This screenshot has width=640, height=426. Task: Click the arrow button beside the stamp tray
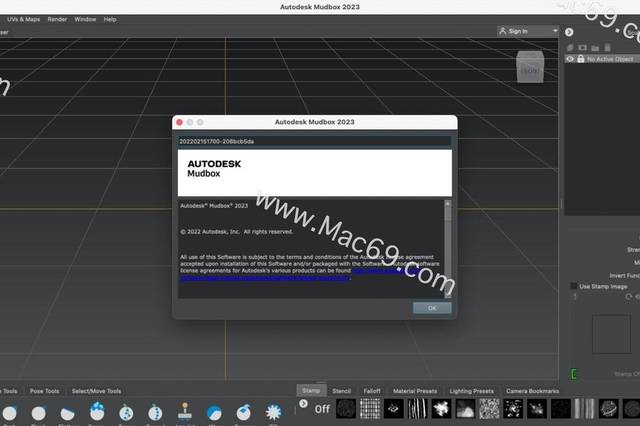coord(303,404)
